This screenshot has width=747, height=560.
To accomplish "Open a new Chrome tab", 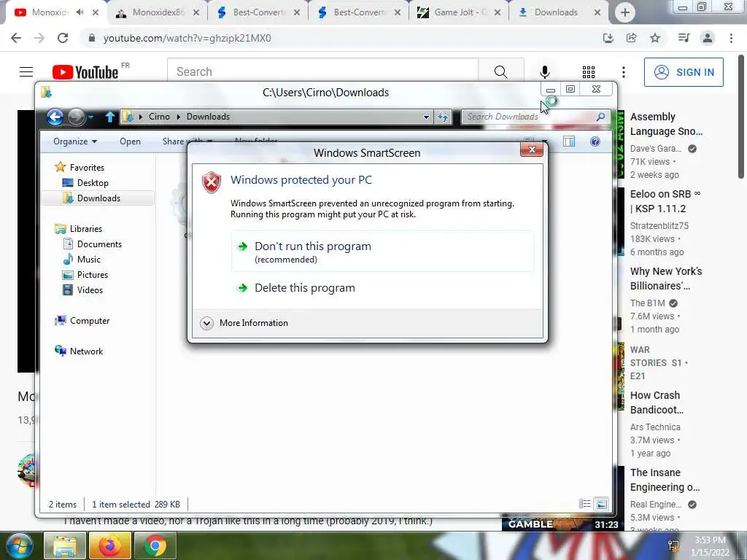I will pos(625,13).
